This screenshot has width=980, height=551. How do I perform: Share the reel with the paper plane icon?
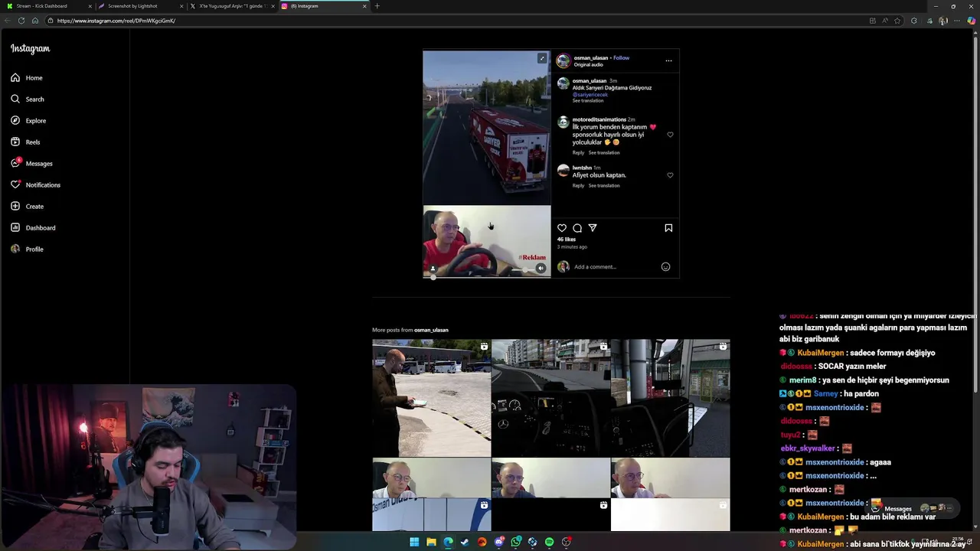point(593,228)
